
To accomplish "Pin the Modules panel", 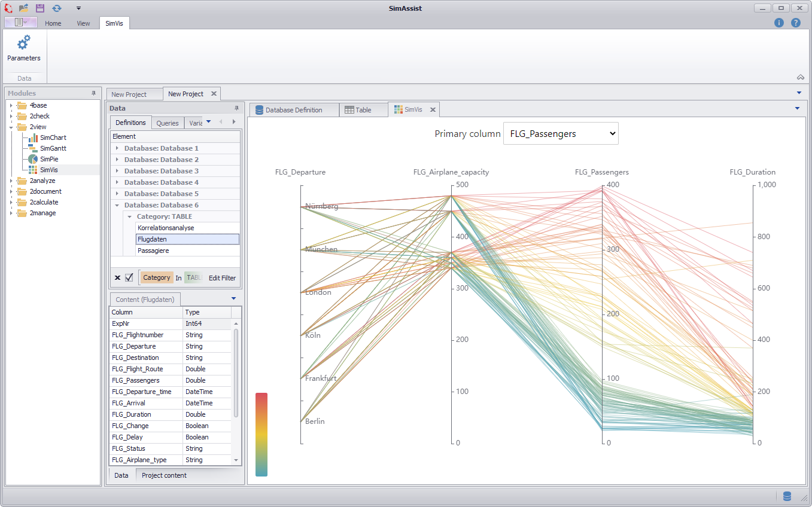I will click(93, 93).
